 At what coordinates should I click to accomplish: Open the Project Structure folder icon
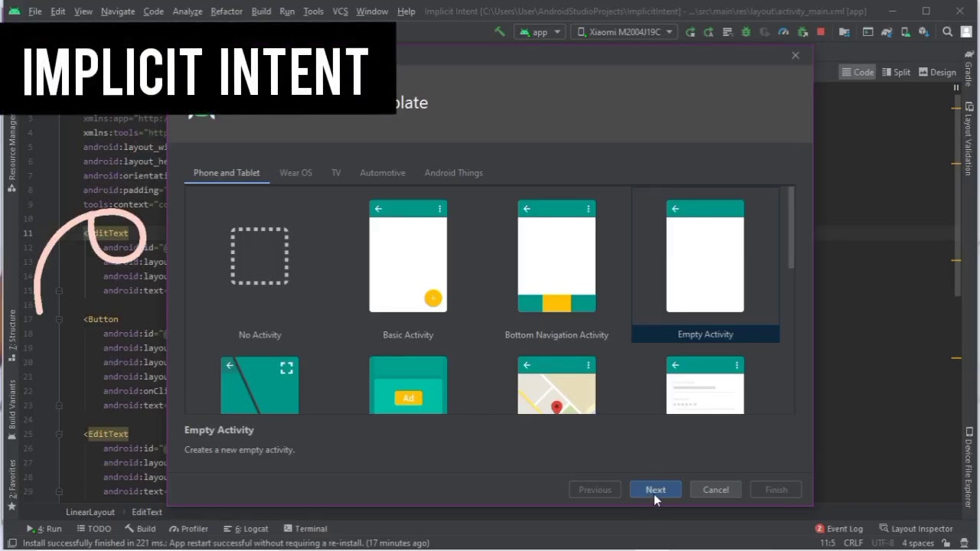[x=844, y=31]
